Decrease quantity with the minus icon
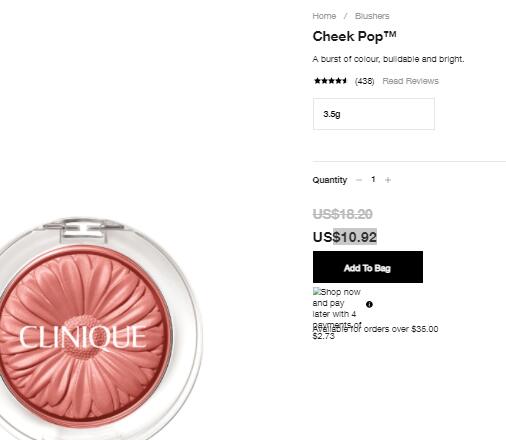Screen dimensions: 506x440 click(x=359, y=180)
